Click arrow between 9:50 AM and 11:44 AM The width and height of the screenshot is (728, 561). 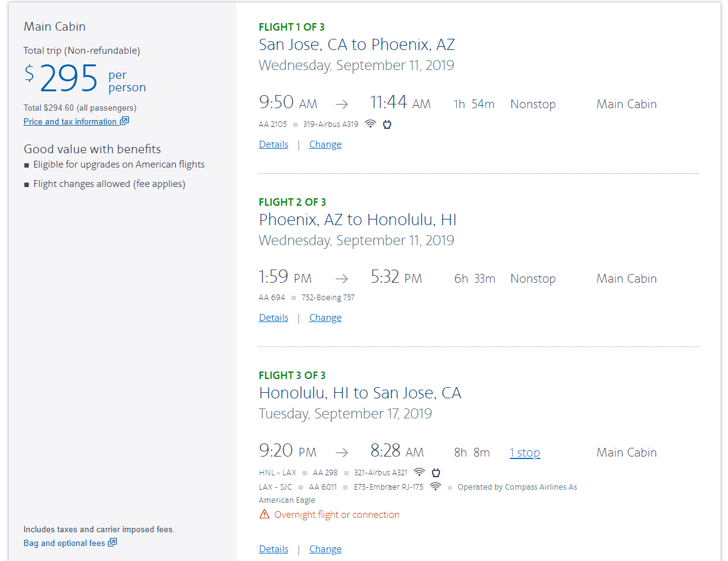tap(341, 104)
